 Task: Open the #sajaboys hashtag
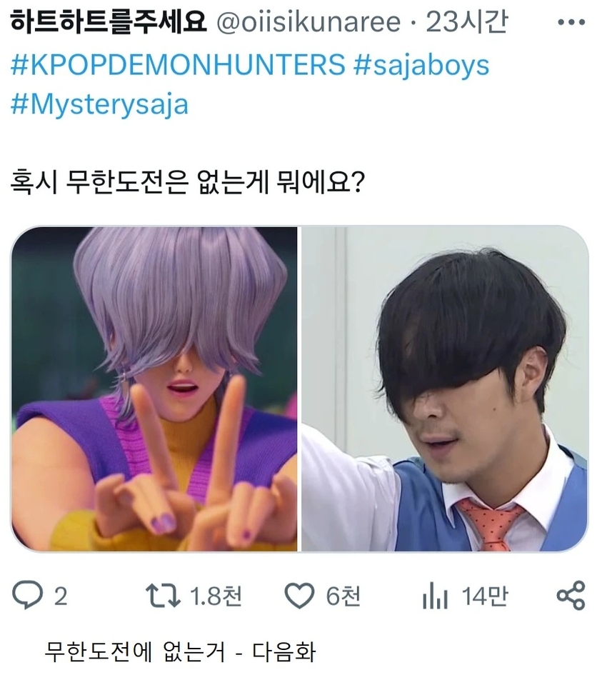421,66
